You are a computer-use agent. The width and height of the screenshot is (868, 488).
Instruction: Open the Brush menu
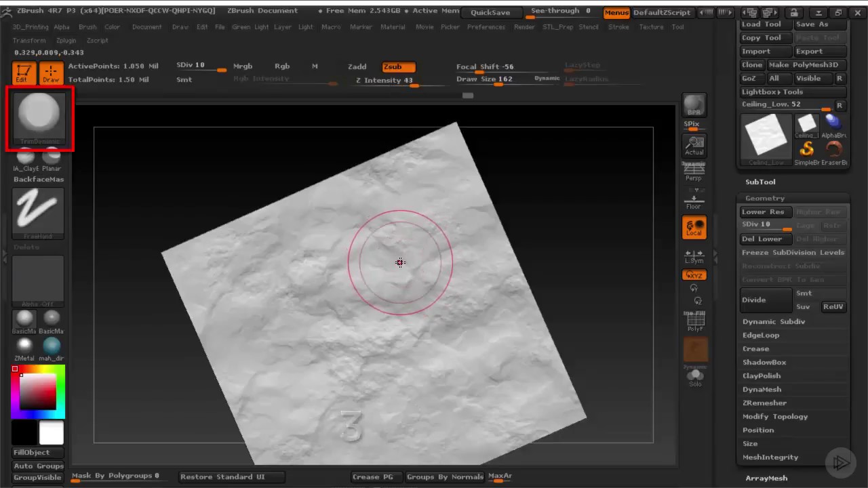[87, 27]
